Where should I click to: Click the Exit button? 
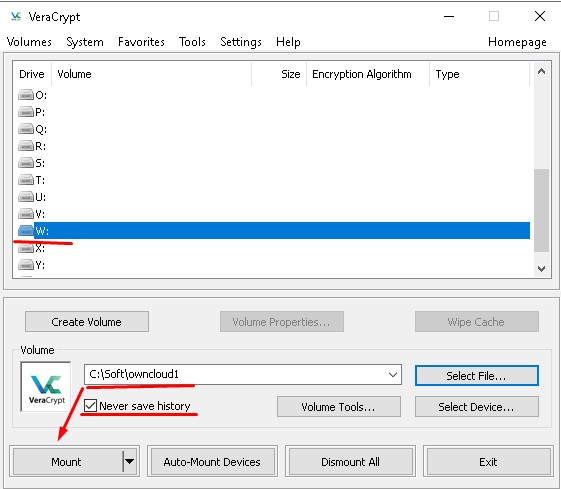[488, 461]
